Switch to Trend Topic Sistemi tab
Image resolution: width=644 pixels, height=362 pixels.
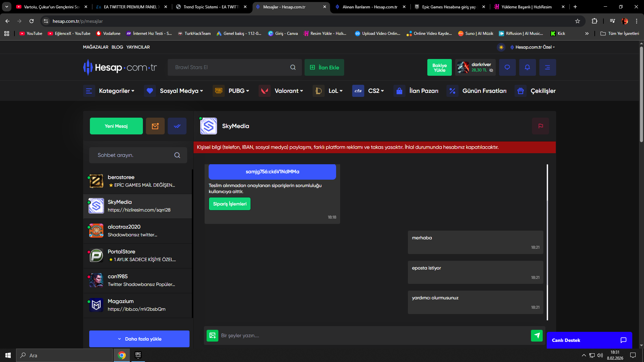tap(211, 7)
